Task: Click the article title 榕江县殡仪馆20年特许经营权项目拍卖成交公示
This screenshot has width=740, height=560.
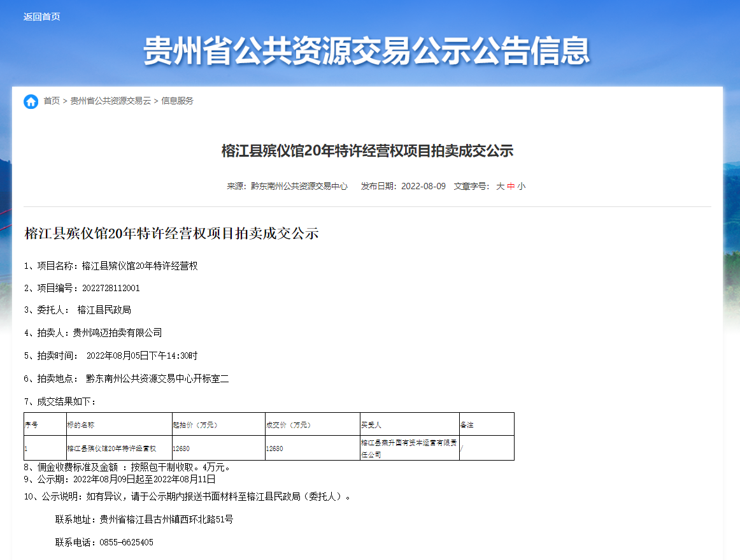Action: click(370, 151)
